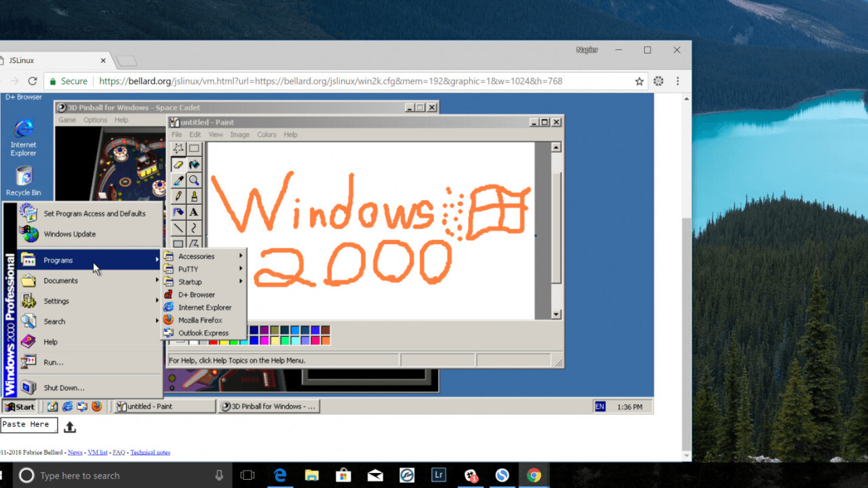Pick the orange color swatch in palette
This screenshot has height=488, width=868.
tap(325, 340)
